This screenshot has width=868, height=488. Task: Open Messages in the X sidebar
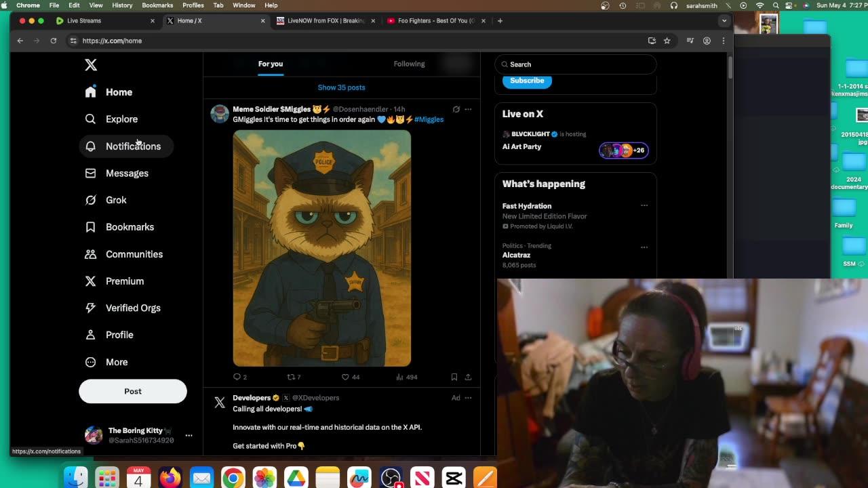[117, 174]
